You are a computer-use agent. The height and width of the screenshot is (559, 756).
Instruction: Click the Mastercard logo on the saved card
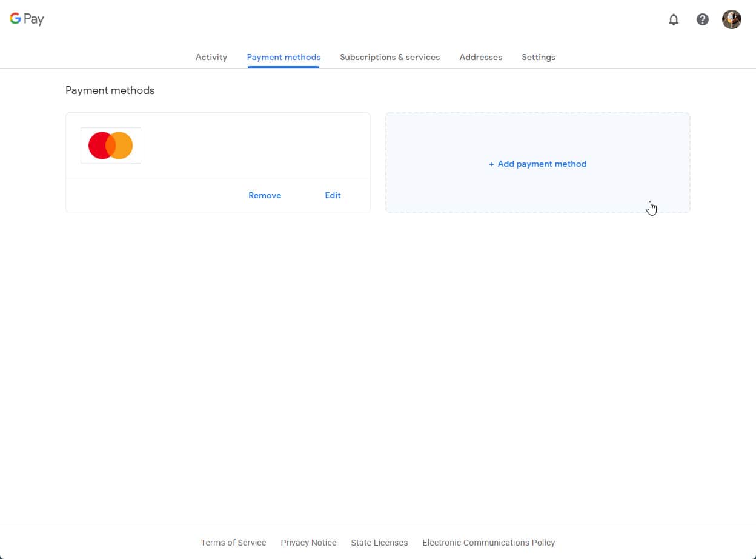pyautogui.click(x=110, y=145)
